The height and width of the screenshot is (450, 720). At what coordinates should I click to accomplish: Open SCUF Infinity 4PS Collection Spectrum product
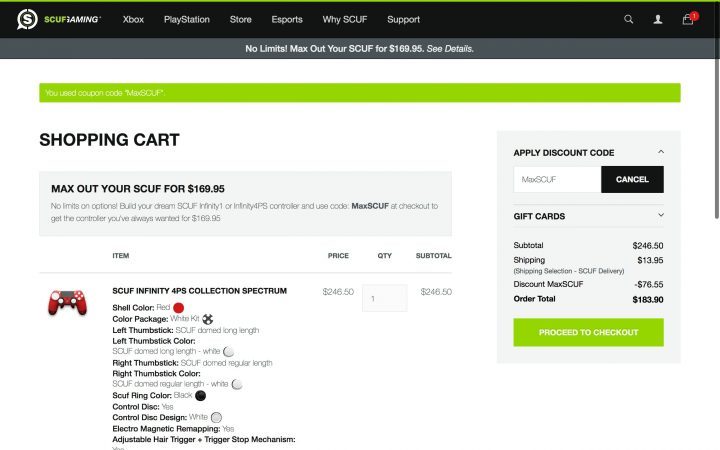[199, 291]
